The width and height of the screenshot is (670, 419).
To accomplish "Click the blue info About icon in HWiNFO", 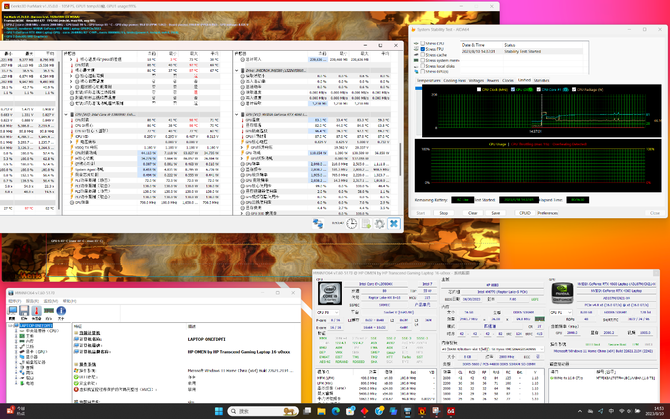I will [x=61, y=311].
